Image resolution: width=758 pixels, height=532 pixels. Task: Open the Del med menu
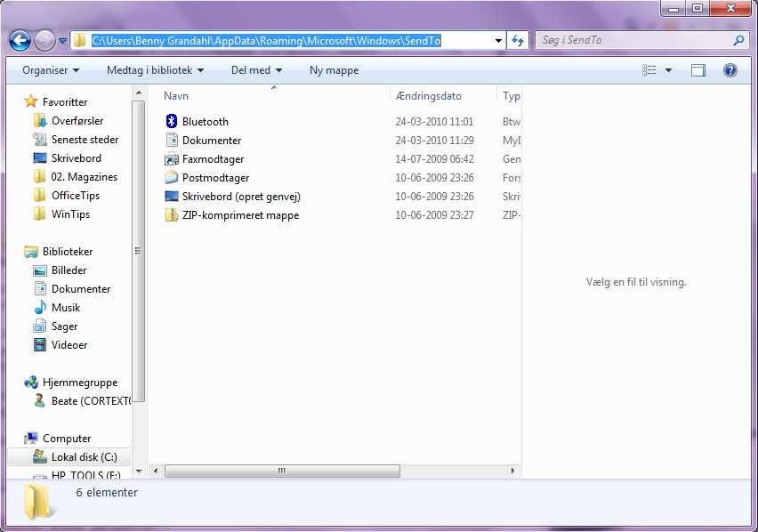[256, 70]
